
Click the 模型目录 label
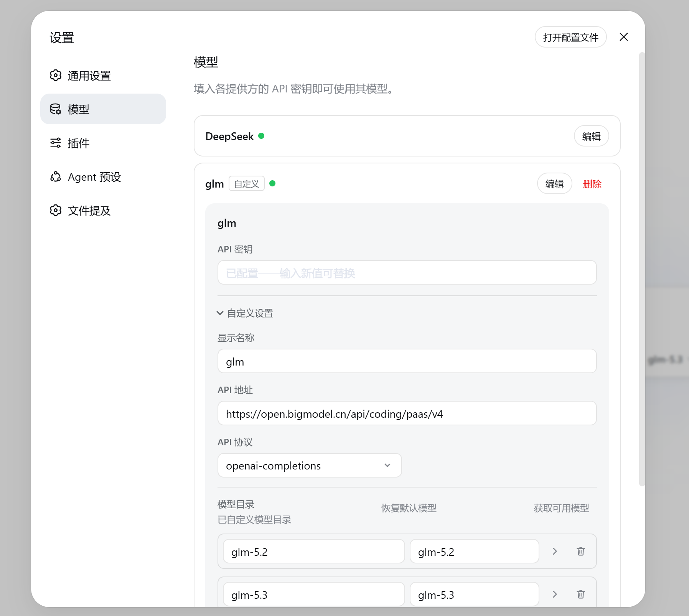point(236,504)
